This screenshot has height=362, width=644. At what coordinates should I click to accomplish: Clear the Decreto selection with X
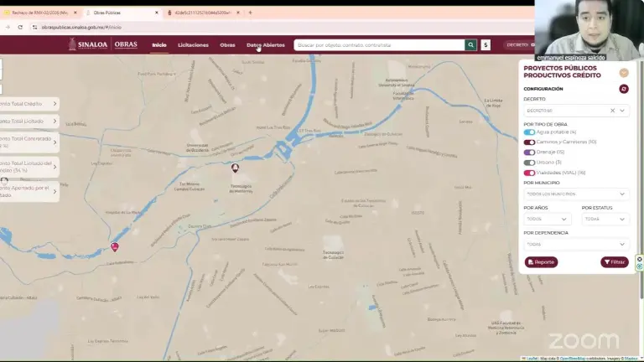(612, 111)
